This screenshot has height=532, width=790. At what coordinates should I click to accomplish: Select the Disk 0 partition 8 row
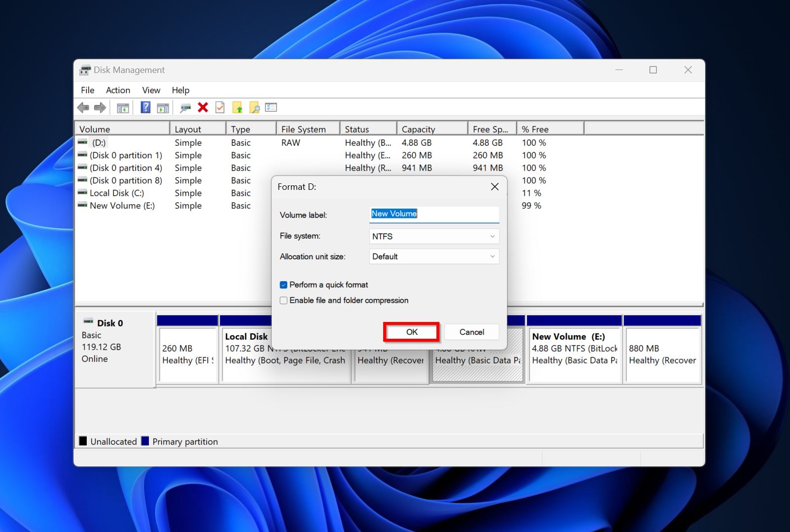(x=126, y=180)
